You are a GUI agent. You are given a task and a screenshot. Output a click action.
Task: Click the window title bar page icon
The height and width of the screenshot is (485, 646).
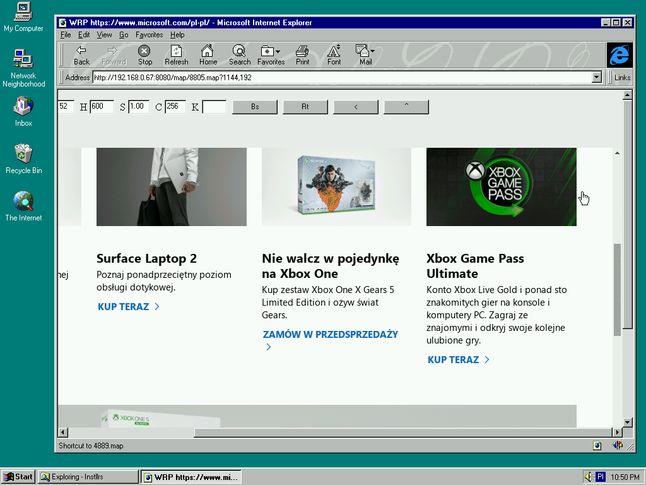(x=63, y=22)
